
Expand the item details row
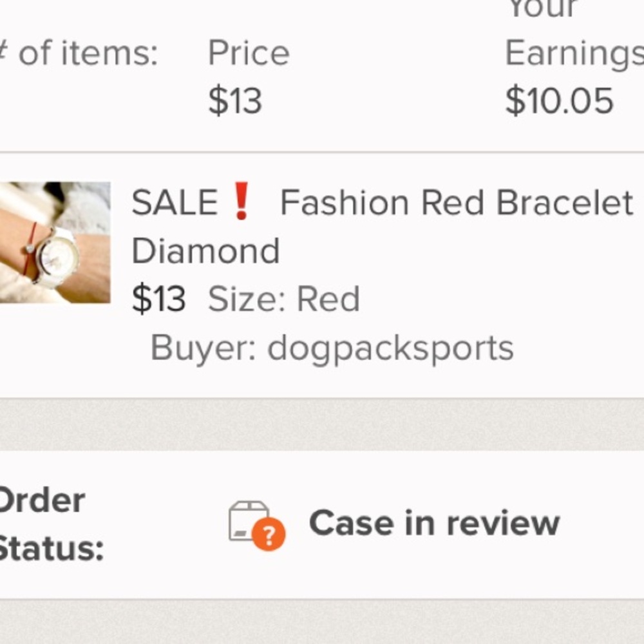coord(322,270)
